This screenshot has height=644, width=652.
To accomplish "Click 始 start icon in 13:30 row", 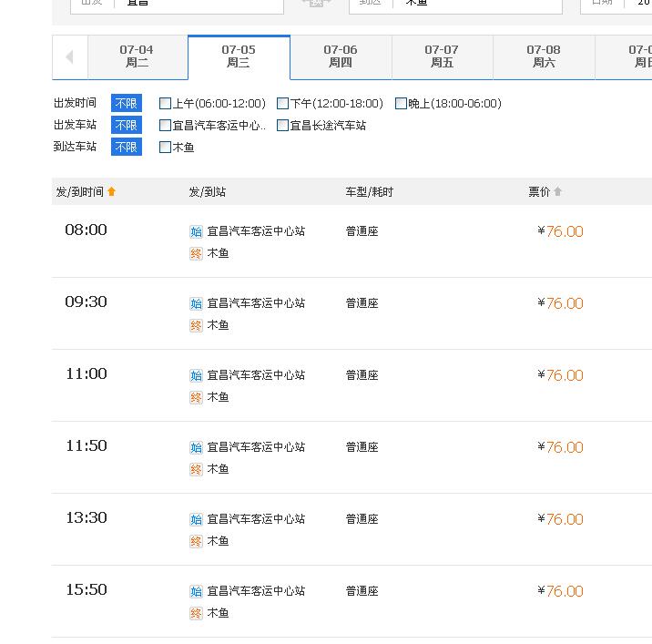I will click(x=196, y=519).
